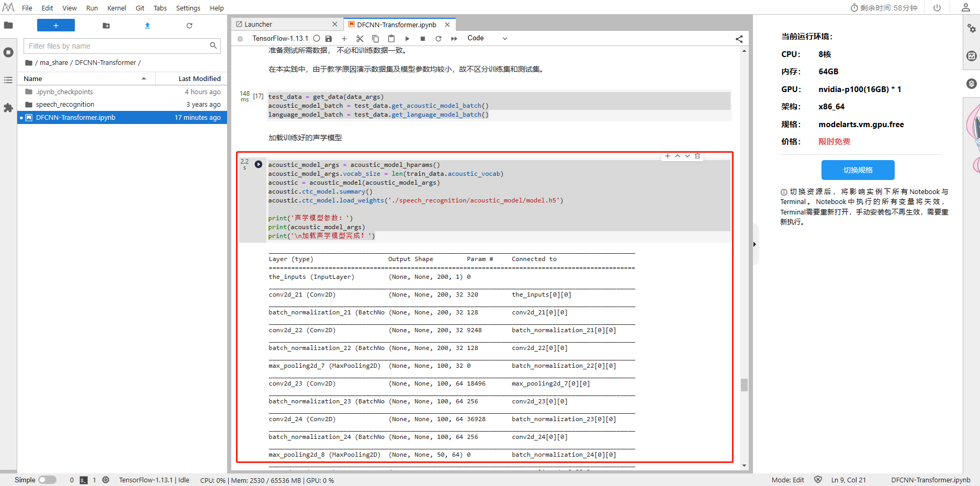
Task: Insert a cell below with plus icon
Action: [344, 38]
